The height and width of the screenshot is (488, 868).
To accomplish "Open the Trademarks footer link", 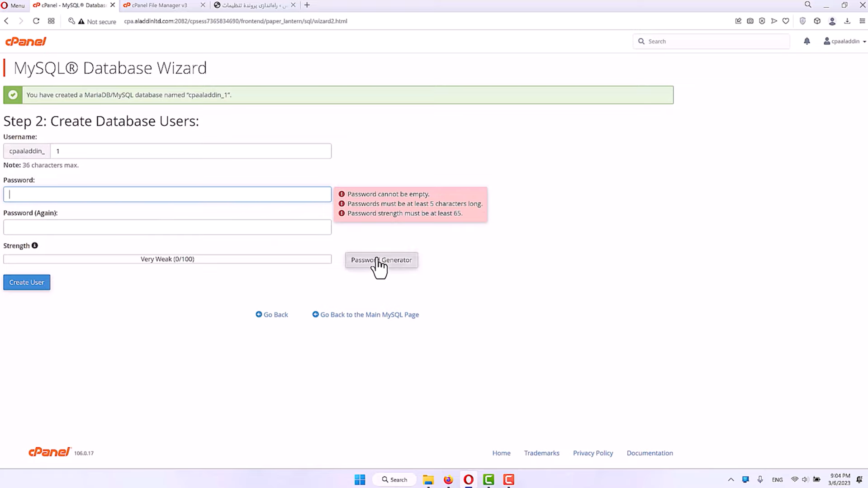I will point(541,453).
